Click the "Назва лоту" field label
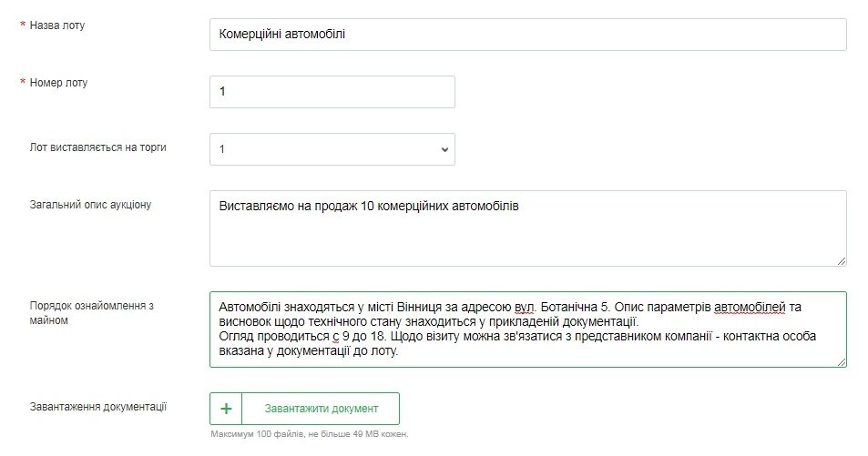The height and width of the screenshot is (456, 868). [x=57, y=25]
